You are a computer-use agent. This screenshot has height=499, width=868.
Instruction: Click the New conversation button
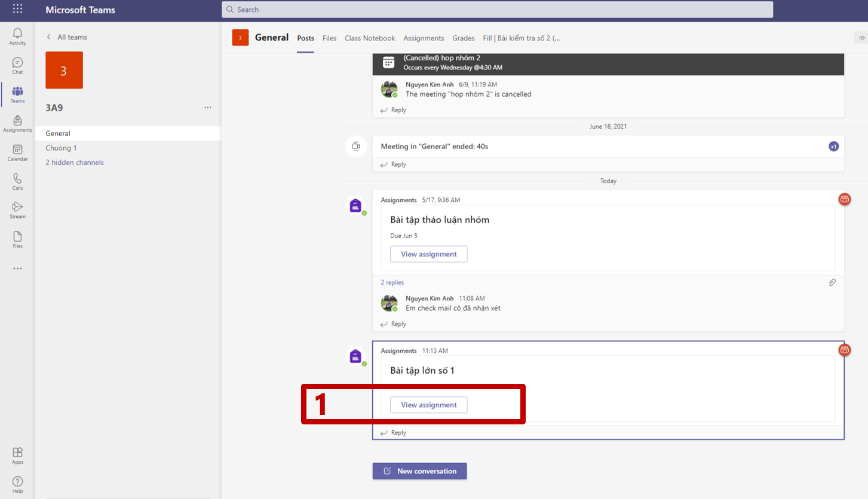[419, 471]
